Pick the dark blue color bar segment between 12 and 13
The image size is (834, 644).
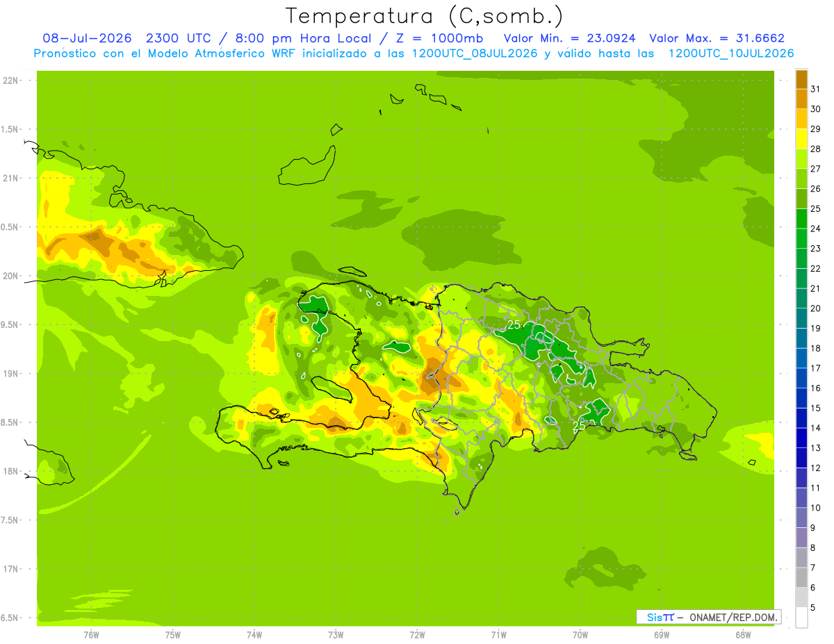pyautogui.click(x=801, y=458)
